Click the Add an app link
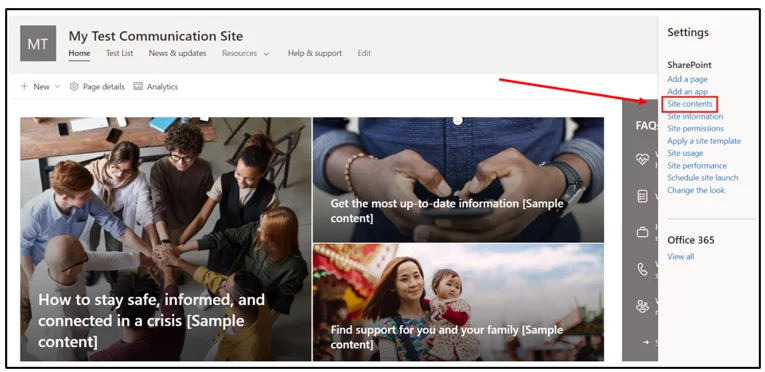The image size is (765, 372). (x=687, y=91)
